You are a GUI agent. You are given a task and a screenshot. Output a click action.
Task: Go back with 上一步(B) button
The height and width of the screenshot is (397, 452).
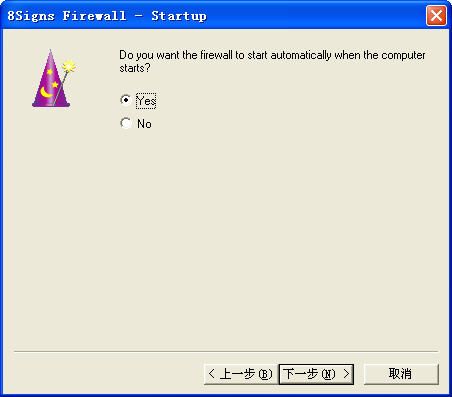[241, 374]
